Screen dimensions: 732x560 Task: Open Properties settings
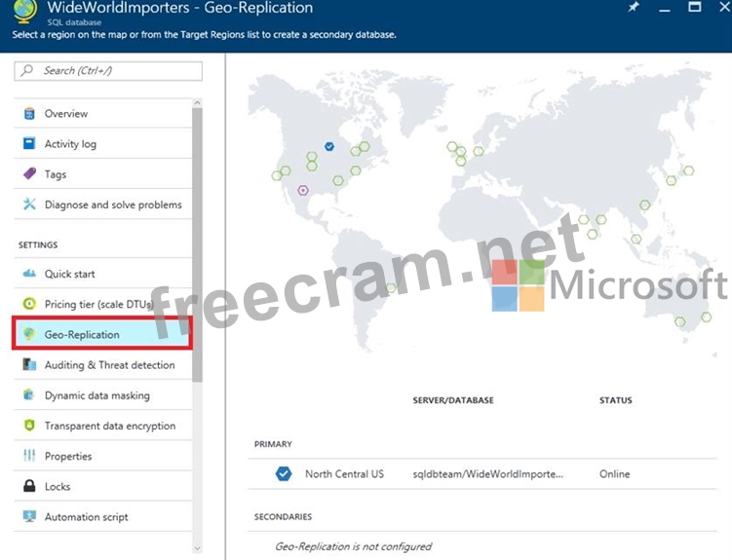coord(102,456)
